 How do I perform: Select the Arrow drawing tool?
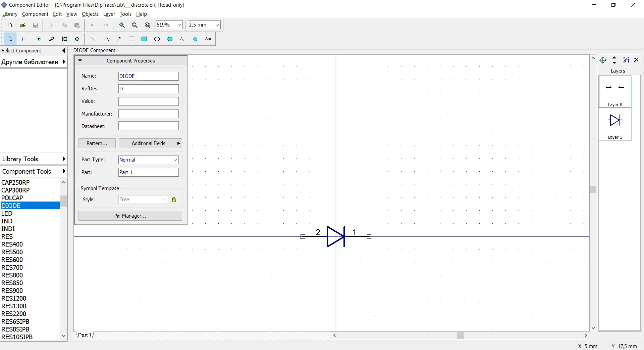coord(119,39)
